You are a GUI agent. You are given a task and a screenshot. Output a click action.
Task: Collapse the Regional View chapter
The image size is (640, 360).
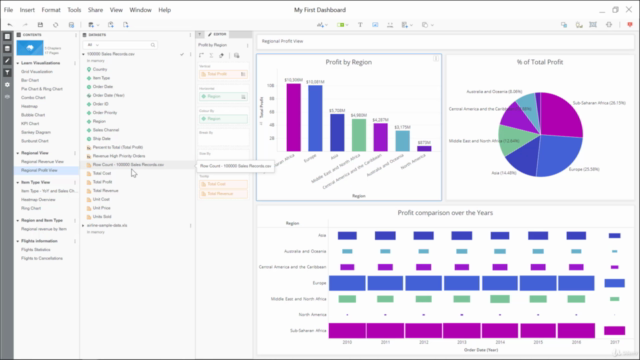pyautogui.click(x=18, y=153)
